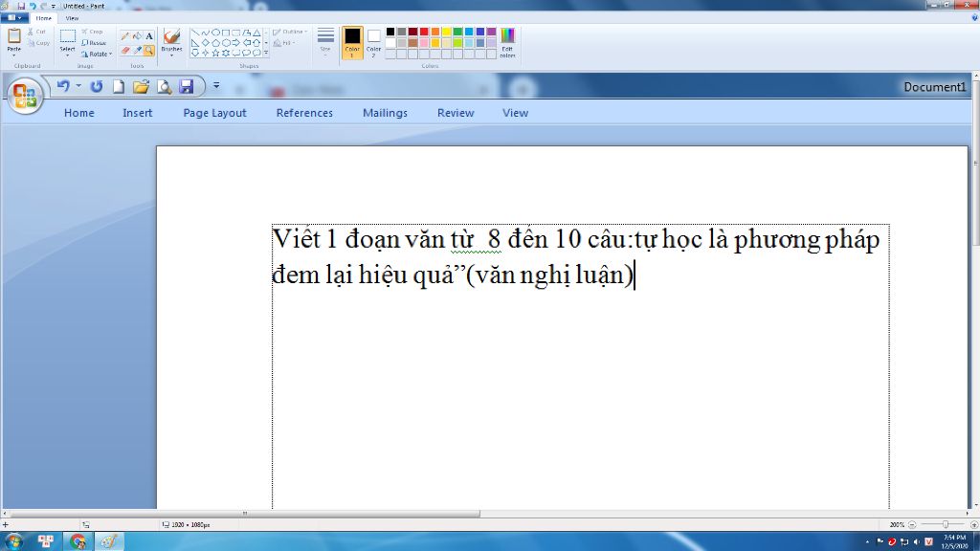Click the Paste clipboard icon
980x551 pixels.
13,36
